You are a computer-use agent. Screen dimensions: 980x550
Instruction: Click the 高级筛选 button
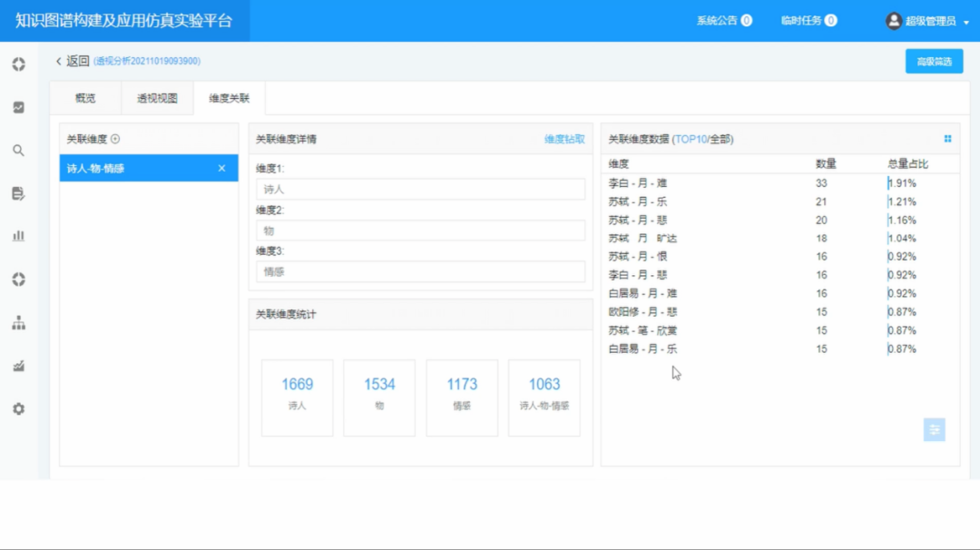934,61
